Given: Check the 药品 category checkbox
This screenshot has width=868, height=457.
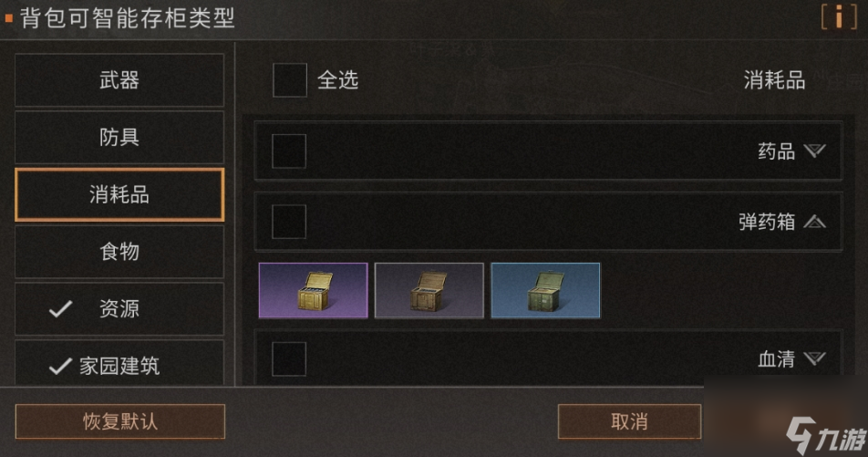Looking at the screenshot, I should [x=289, y=151].
